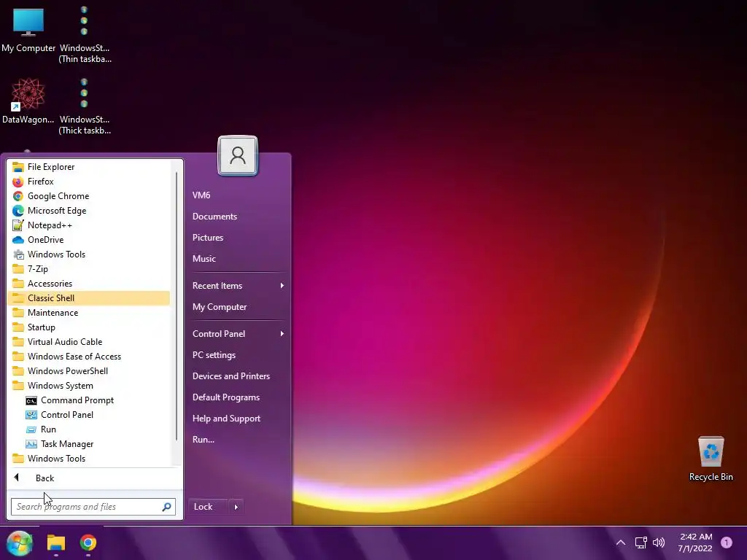Open Notepad++ from the programs list
This screenshot has width=747, height=560.
coord(89,225)
